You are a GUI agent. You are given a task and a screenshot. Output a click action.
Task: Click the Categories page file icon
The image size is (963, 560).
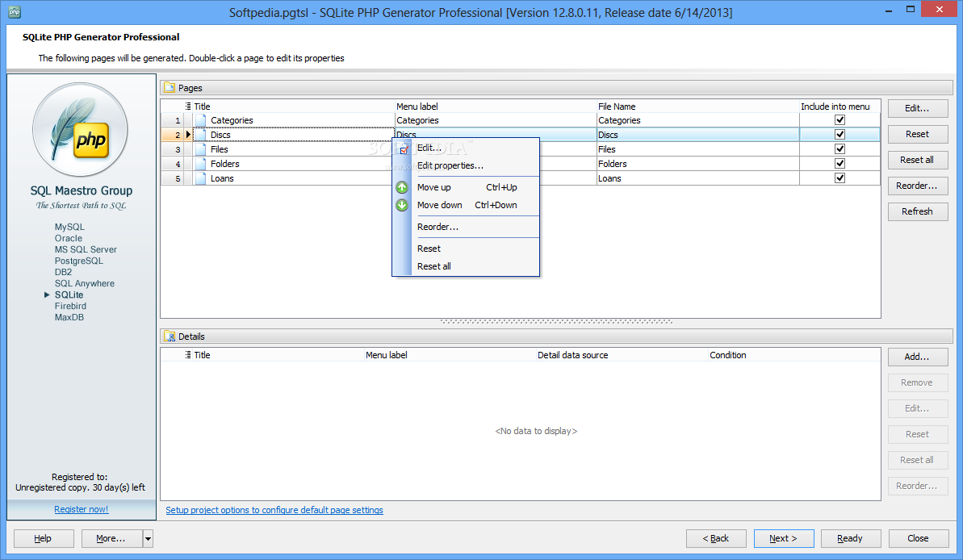201,120
